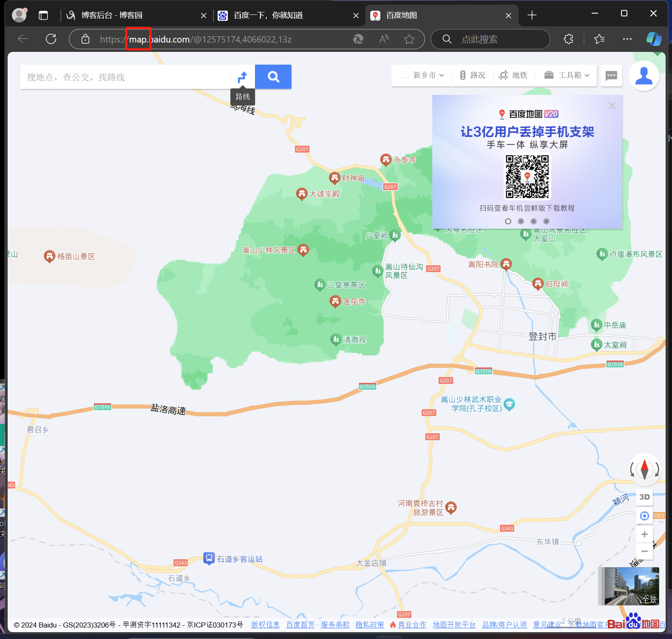Viewport: 672px width, 639px height.
Task: Focus the map search input field
Action: point(125,77)
